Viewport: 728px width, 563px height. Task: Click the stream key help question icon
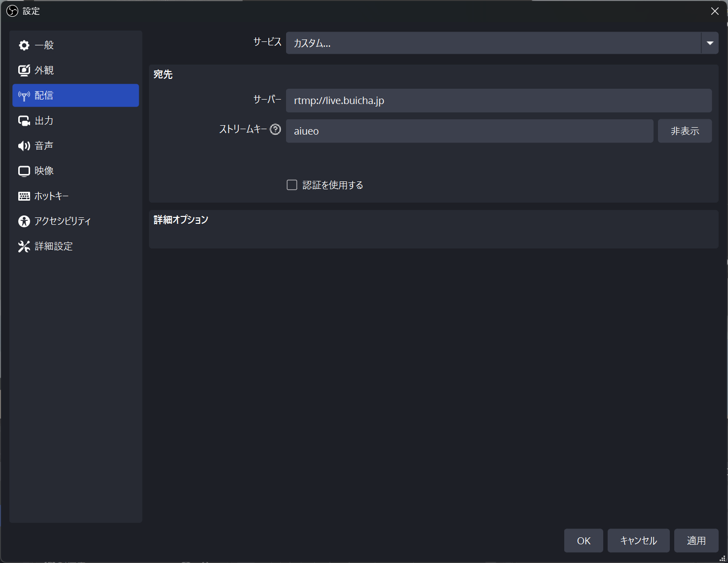tap(275, 129)
